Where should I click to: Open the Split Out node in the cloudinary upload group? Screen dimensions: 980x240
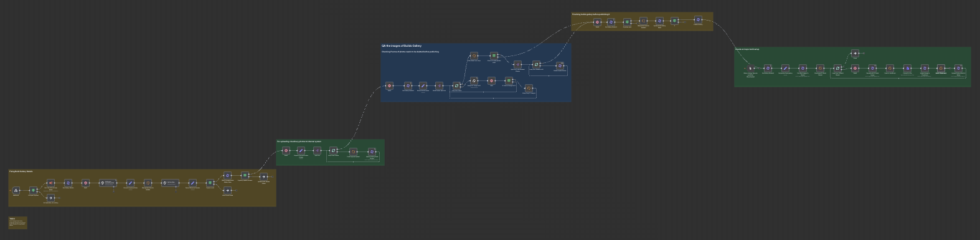click(x=317, y=151)
